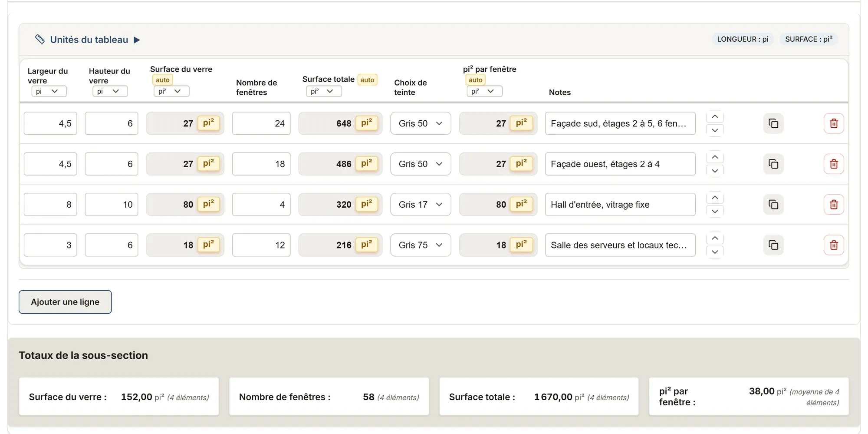868x434 pixels.
Task: Edit the height field containing 10
Action: [x=112, y=205]
